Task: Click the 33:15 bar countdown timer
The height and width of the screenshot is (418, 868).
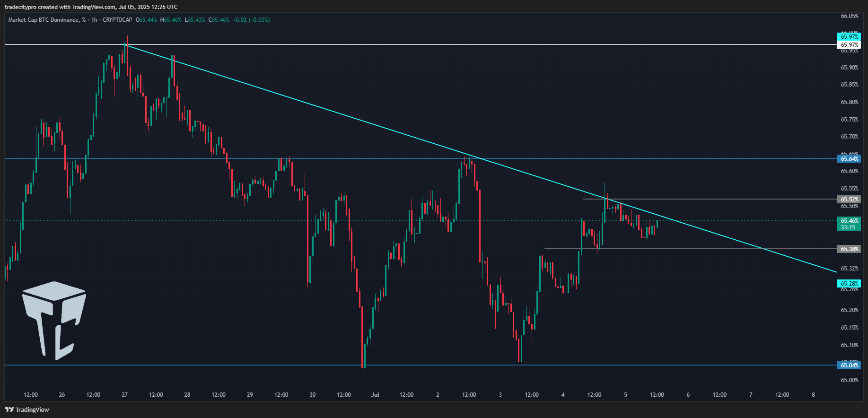Action: (849, 227)
